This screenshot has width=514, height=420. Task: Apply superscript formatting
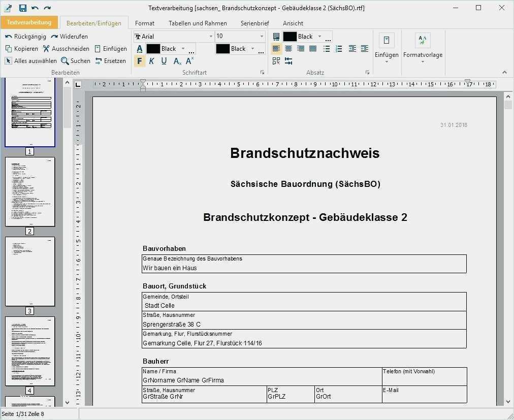[x=189, y=61]
